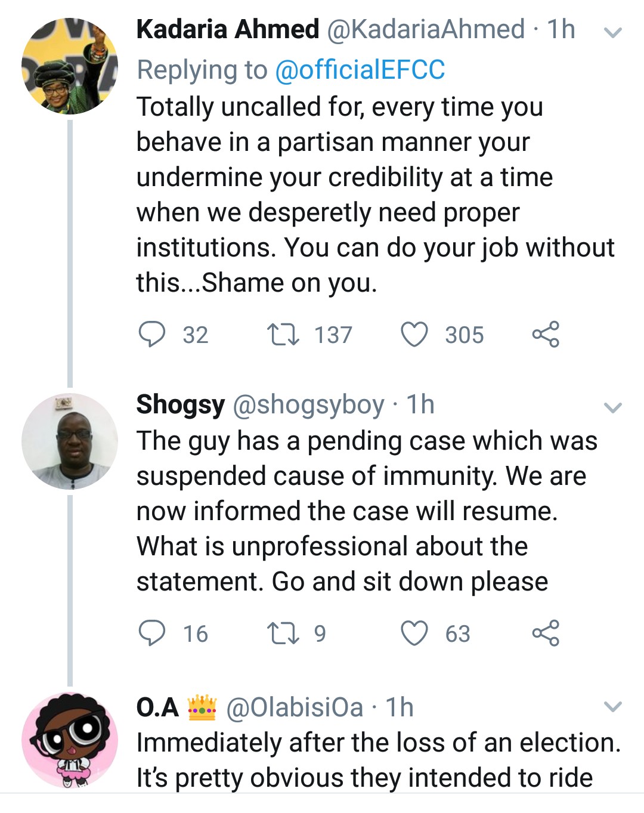Share Shogsy's tweet
Viewport: 644px width, 813px height.
[x=546, y=633]
